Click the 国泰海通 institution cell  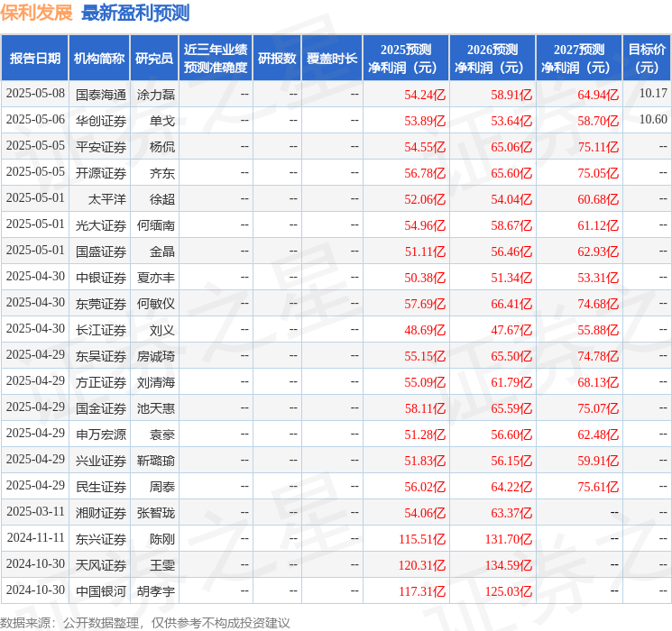pos(100,94)
